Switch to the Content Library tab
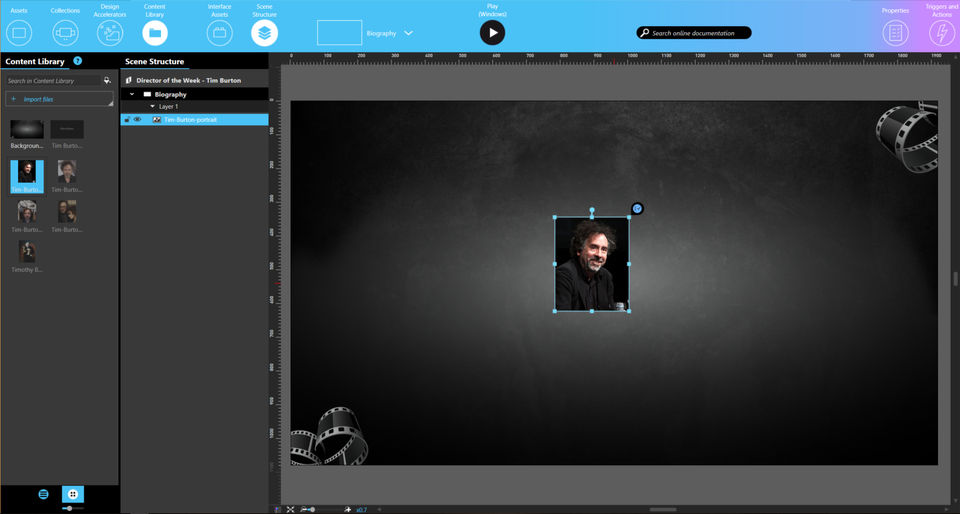The image size is (960, 514). point(35,61)
